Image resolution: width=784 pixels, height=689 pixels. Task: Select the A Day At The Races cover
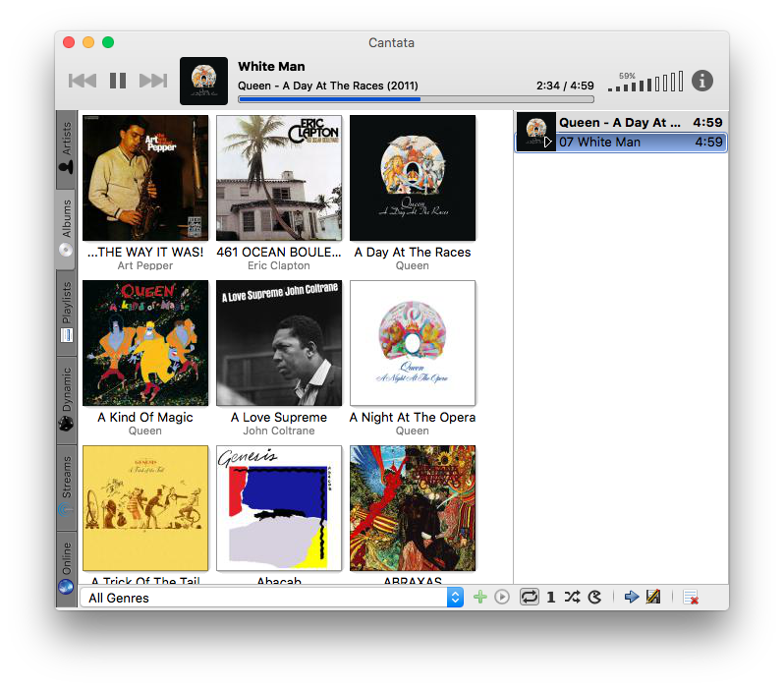pyautogui.click(x=413, y=178)
